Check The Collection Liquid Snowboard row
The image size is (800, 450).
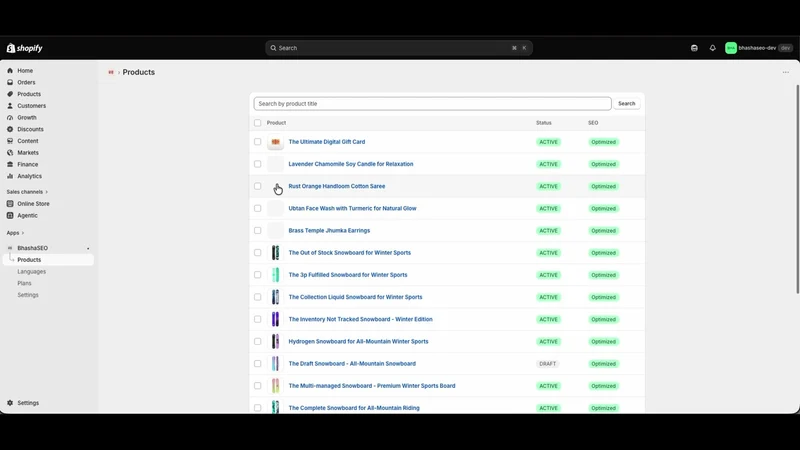258,297
